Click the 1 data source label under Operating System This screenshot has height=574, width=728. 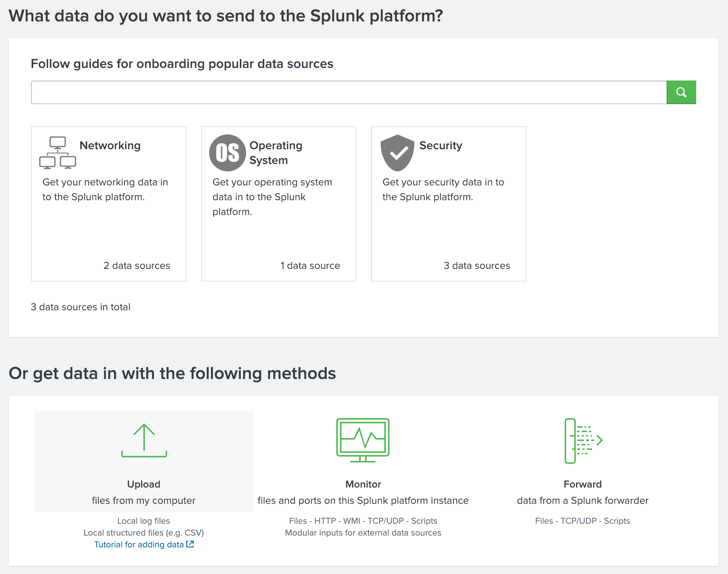tap(310, 265)
